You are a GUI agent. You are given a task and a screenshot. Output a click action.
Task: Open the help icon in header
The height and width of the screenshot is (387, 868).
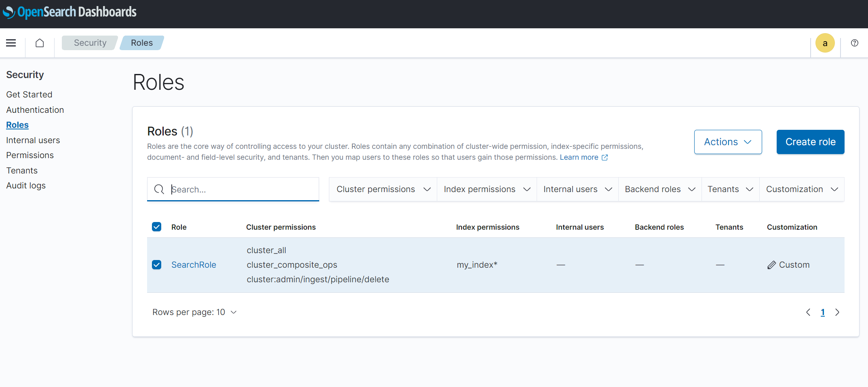pos(855,43)
